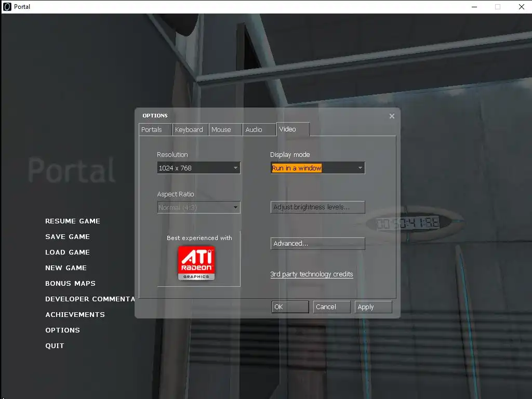Close the Options dialog with the X icon
The height and width of the screenshot is (399, 532).
click(x=392, y=116)
